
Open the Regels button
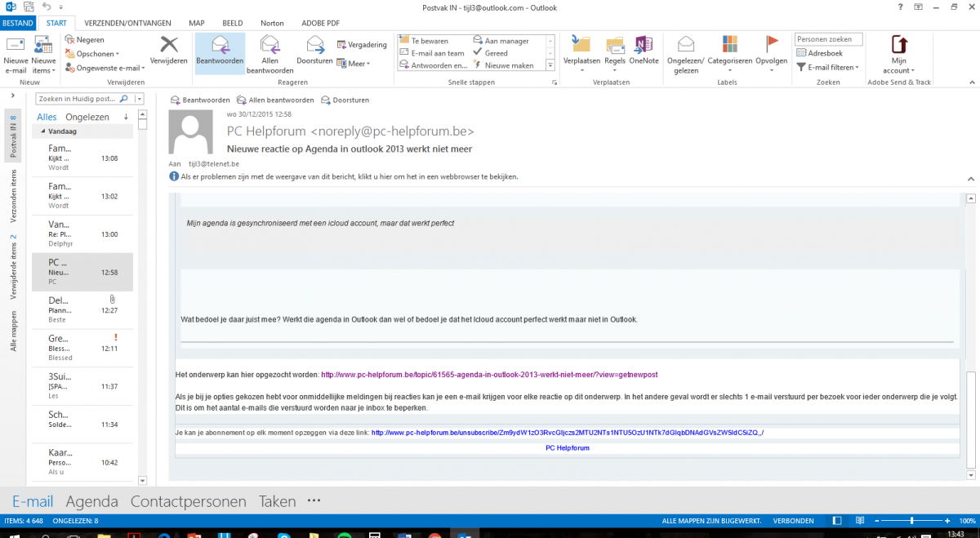pos(615,53)
